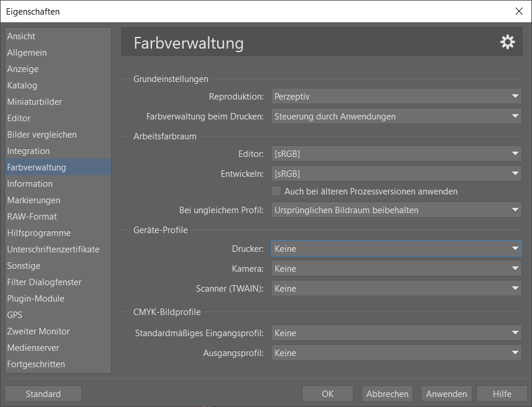Close the Eigenschaften dialog window
The image size is (532, 407).
click(519, 11)
